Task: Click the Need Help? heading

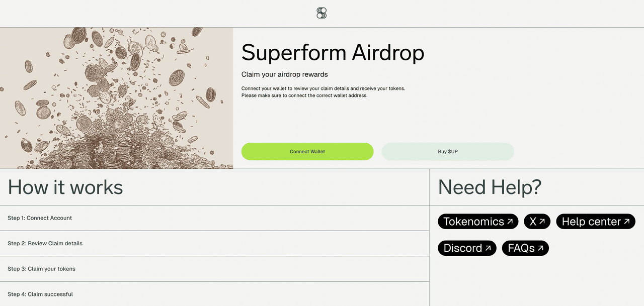Action: [x=490, y=187]
